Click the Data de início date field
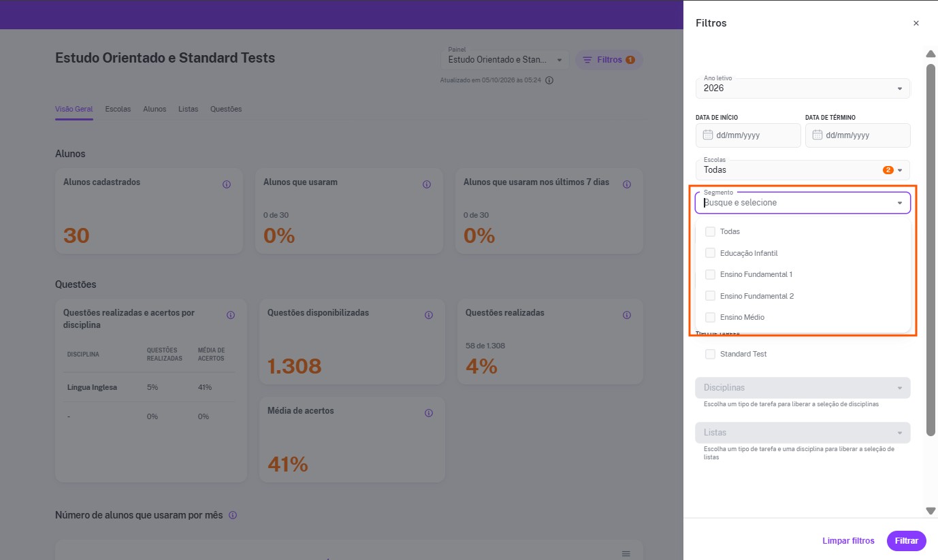 [748, 135]
